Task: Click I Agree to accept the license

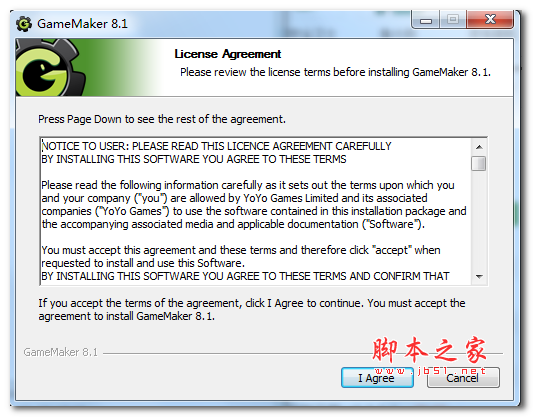Action: [377, 378]
